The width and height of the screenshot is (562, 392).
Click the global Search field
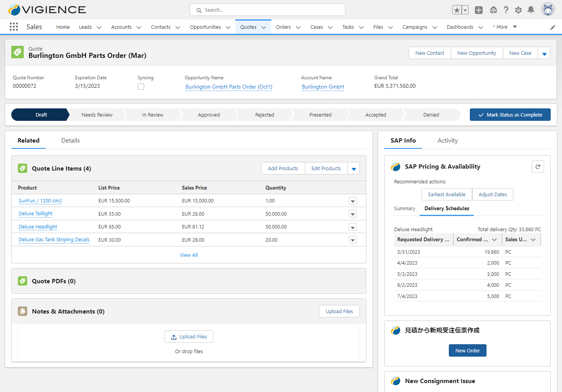coord(268,10)
